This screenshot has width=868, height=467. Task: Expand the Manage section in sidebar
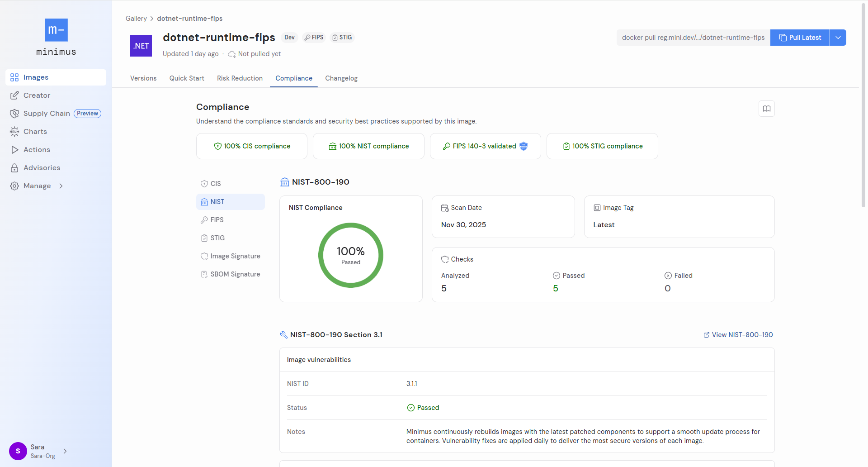pos(37,186)
